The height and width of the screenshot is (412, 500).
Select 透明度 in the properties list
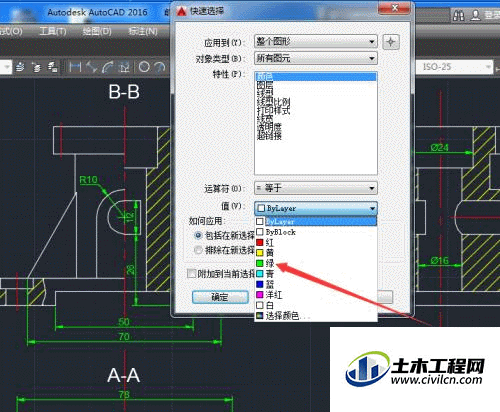click(x=316, y=127)
